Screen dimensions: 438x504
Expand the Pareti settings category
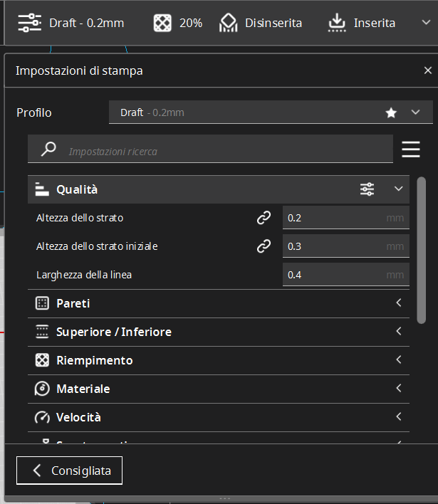point(218,304)
